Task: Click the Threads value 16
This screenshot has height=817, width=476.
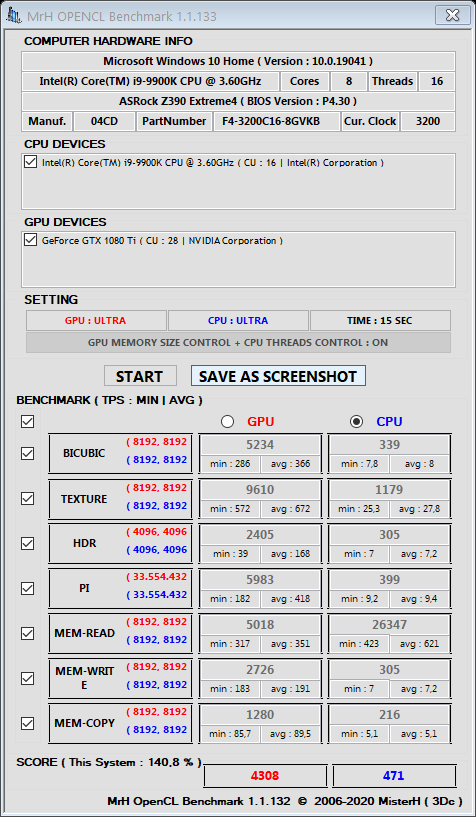Action: (437, 81)
